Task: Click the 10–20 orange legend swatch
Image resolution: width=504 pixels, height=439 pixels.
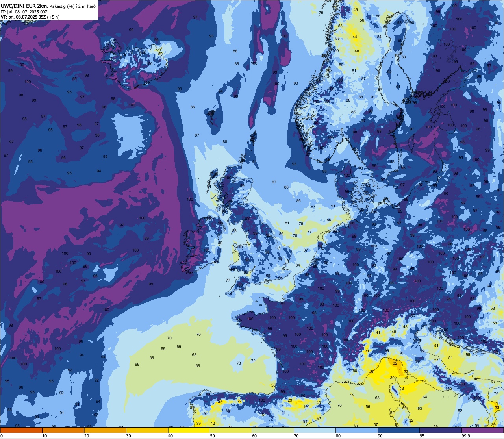Action: (63, 430)
